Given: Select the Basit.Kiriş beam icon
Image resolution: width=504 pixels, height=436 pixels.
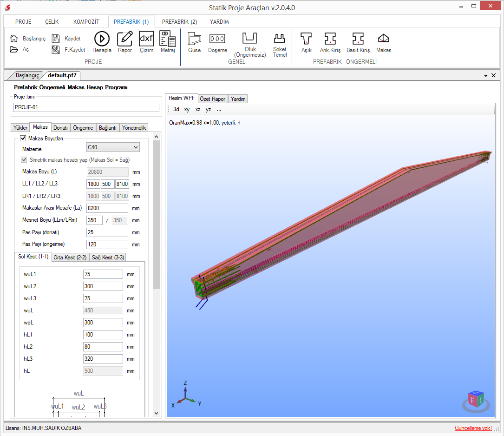Looking at the screenshot, I should [358, 39].
